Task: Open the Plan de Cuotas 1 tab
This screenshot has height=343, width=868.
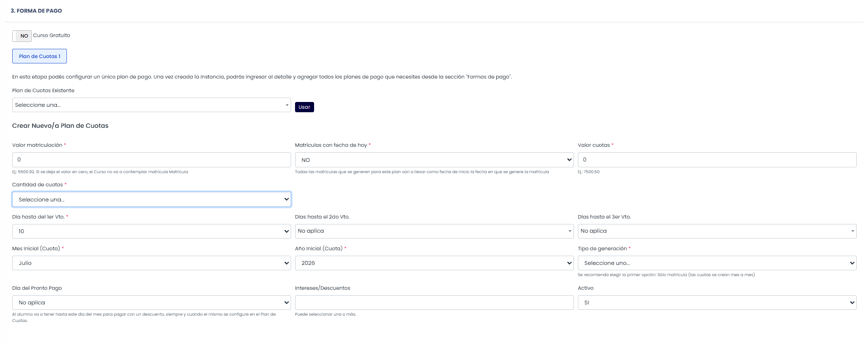Action: 40,56
